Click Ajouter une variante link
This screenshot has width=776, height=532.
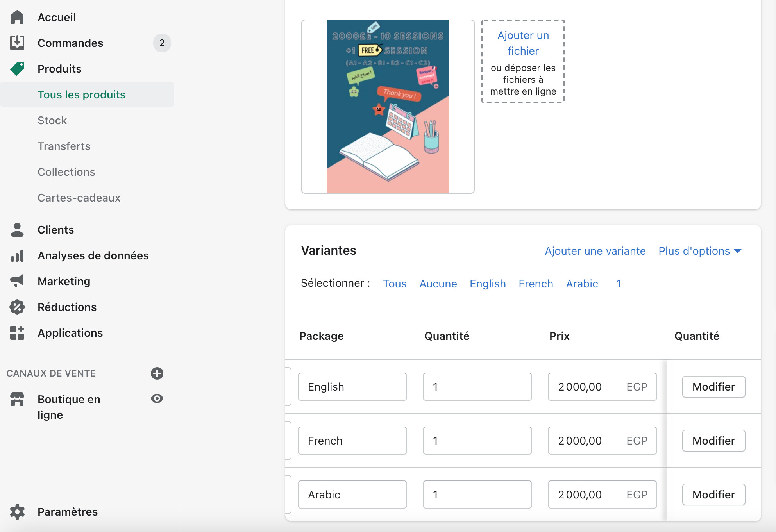click(595, 251)
